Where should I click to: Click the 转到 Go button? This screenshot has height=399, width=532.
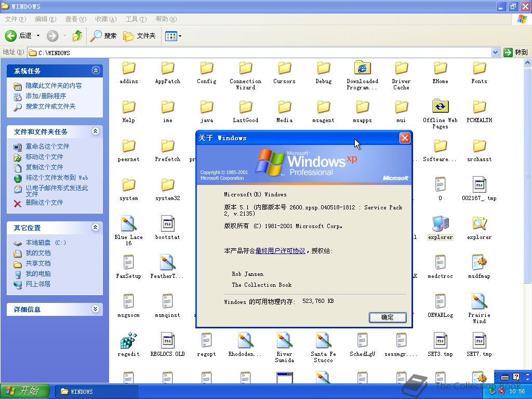coord(516,52)
